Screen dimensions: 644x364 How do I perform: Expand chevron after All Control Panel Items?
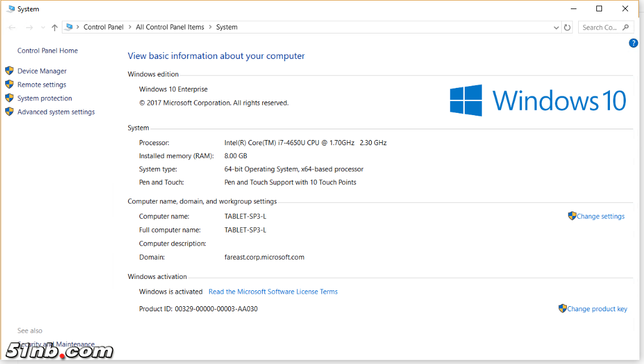(x=210, y=27)
